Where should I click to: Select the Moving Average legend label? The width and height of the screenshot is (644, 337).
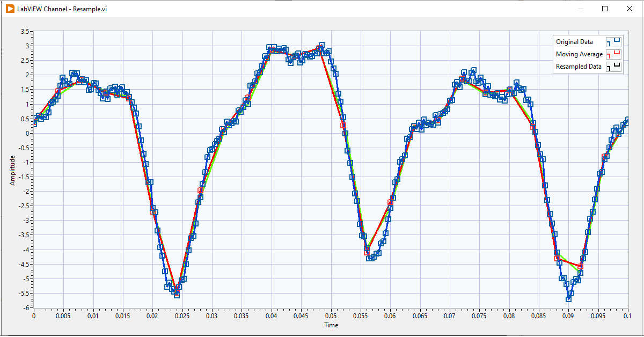tap(579, 54)
